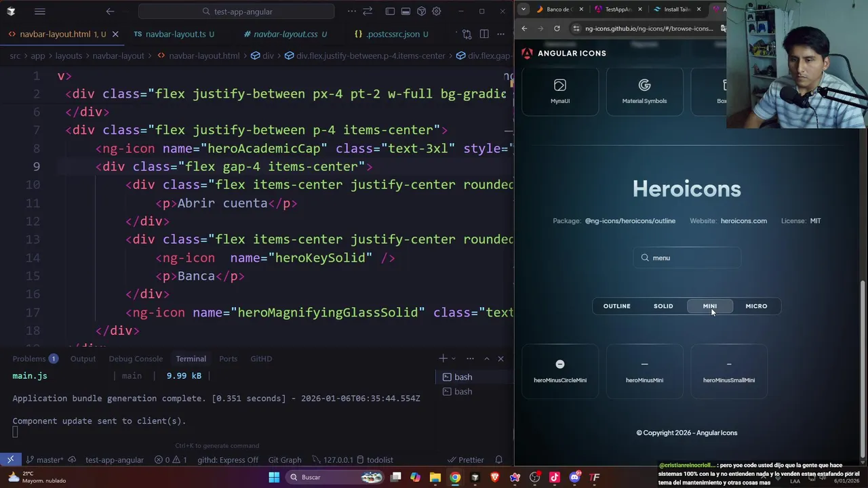The height and width of the screenshot is (488, 868).
Task: Open the MynaUI icon set card
Action: click(560, 91)
